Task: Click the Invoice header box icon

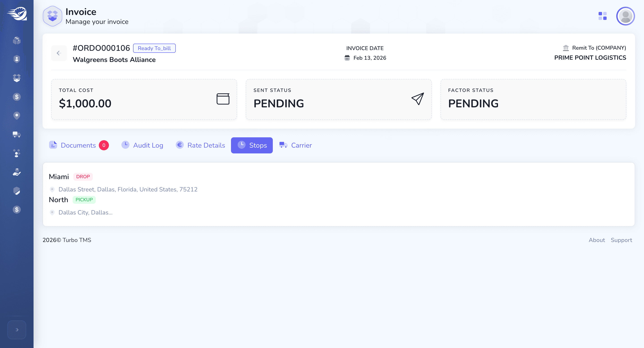Action: click(53, 16)
